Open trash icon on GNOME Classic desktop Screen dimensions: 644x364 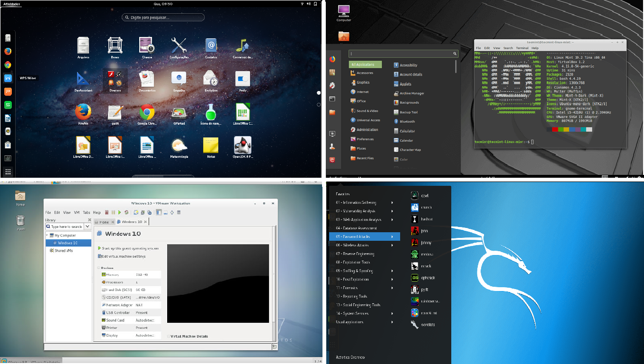pyautogui.click(x=20, y=222)
